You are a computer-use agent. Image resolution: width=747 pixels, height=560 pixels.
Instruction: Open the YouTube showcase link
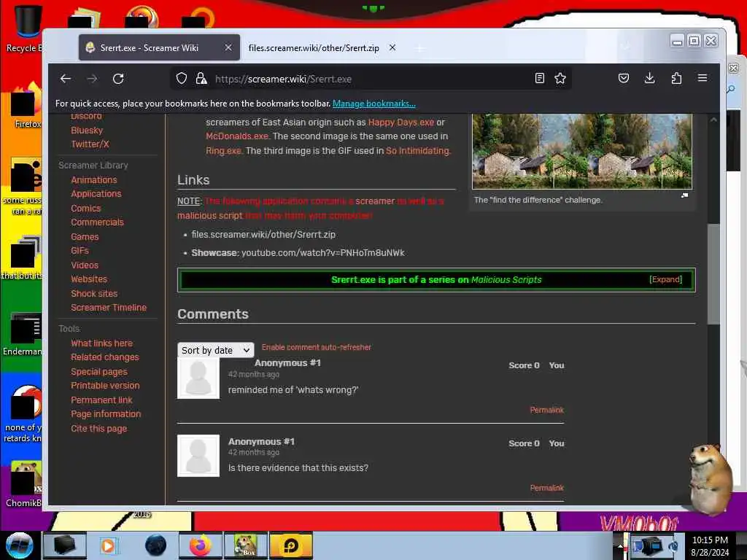323,253
